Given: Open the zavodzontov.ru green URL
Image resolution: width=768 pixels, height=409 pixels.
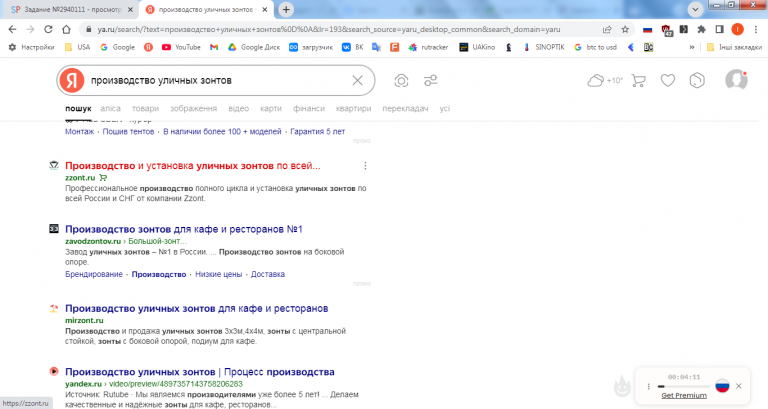Looking at the screenshot, I should pyautogui.click(x=93, y=241).
